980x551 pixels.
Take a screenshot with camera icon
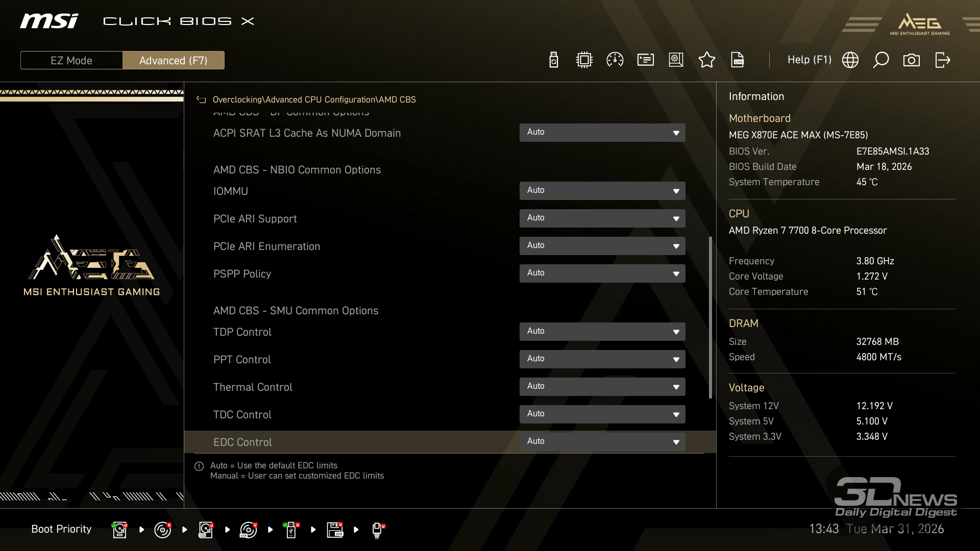coord(911,60)
